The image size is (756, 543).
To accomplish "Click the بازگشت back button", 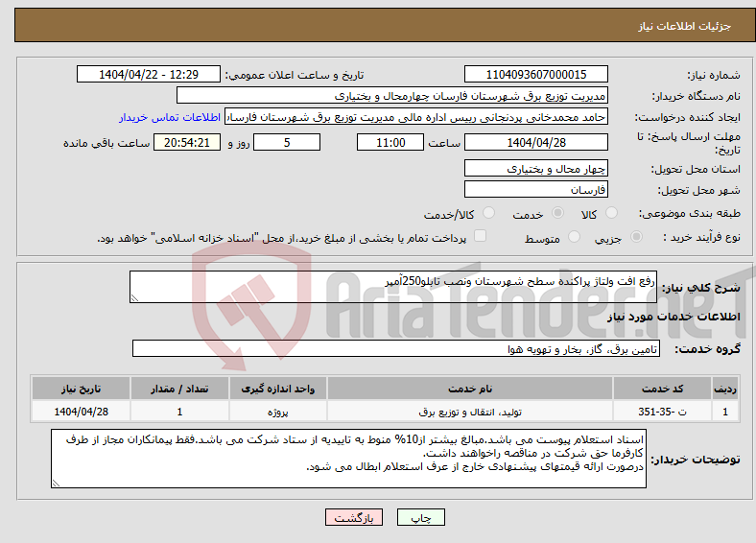I will click(x=354, y=517).
